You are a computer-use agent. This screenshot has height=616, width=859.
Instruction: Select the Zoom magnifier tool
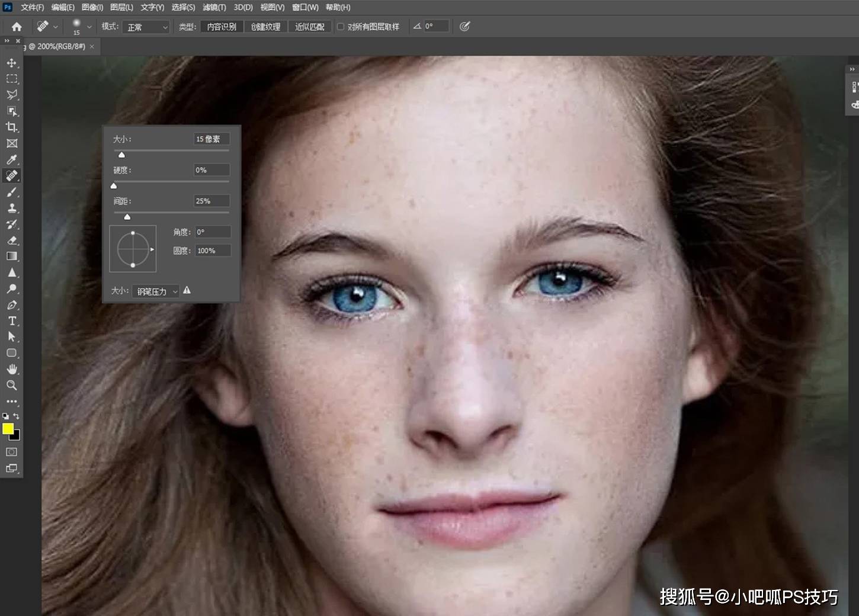point(11,385)
